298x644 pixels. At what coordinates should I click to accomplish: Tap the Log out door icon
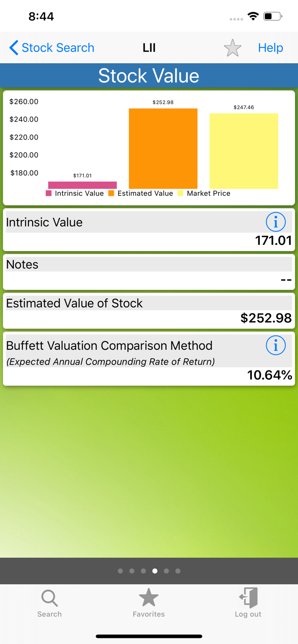[248, 597]
